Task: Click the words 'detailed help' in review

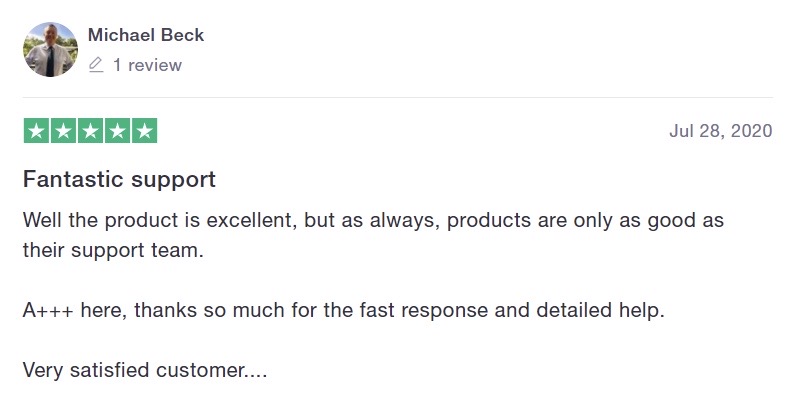Action: click(600, 310)
